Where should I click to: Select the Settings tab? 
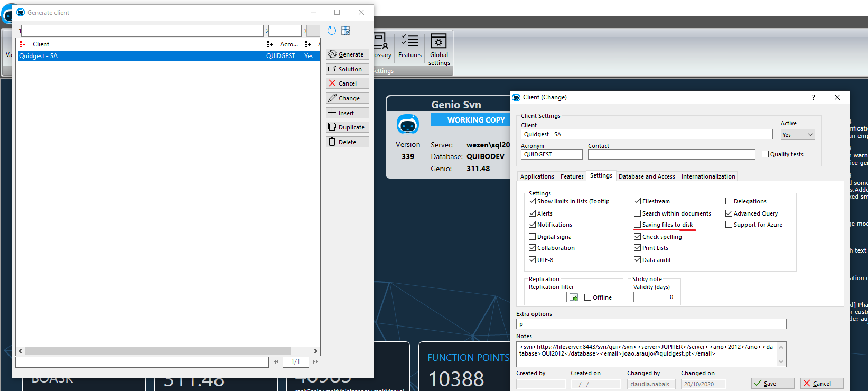point(601,175)
